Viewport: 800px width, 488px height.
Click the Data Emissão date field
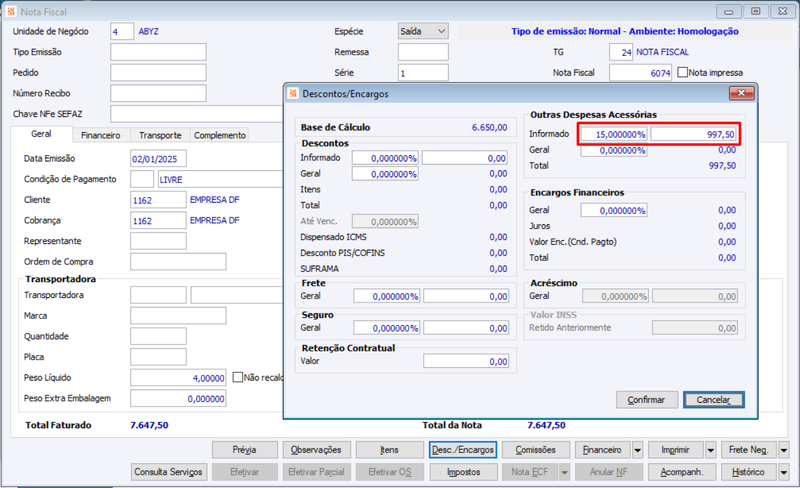158,159
